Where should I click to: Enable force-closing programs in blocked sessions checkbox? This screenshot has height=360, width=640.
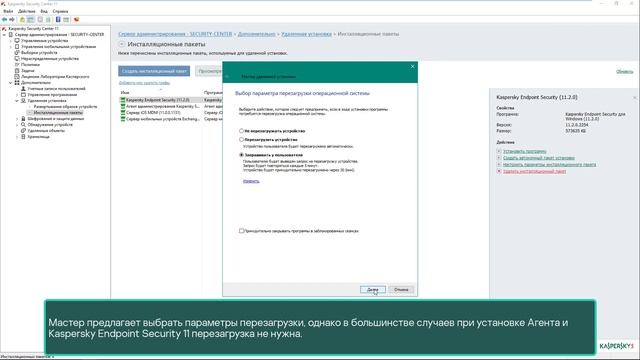coord(241,231)
